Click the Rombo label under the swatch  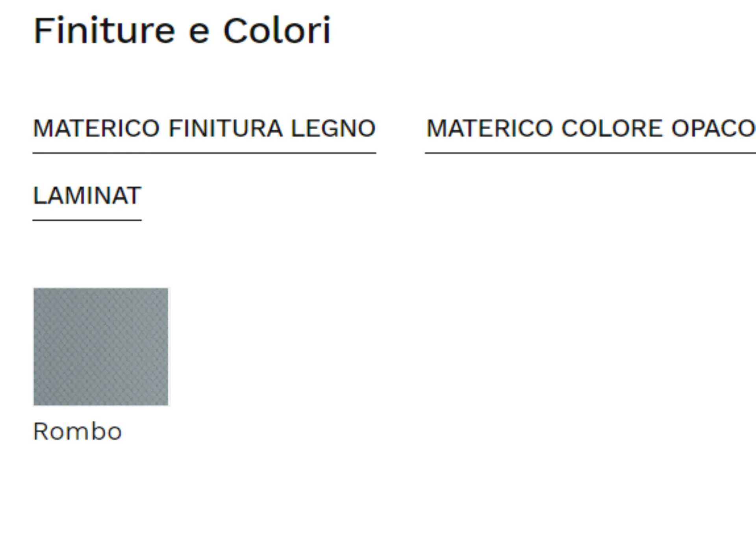(78, 431)
